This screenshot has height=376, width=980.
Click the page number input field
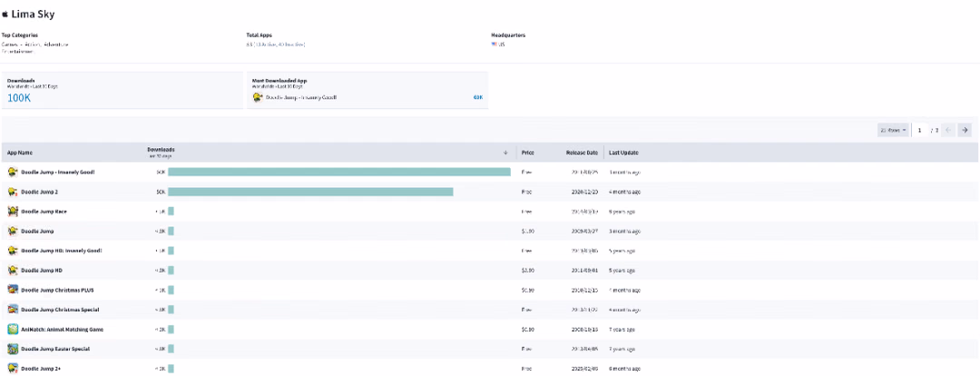tap(920, 130)
